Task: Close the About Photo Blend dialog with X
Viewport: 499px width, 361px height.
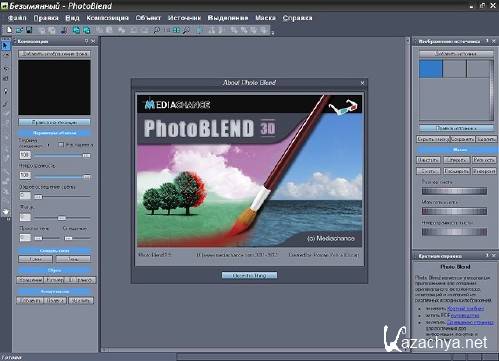Action: pyautogui.click(x=362, y=83)
